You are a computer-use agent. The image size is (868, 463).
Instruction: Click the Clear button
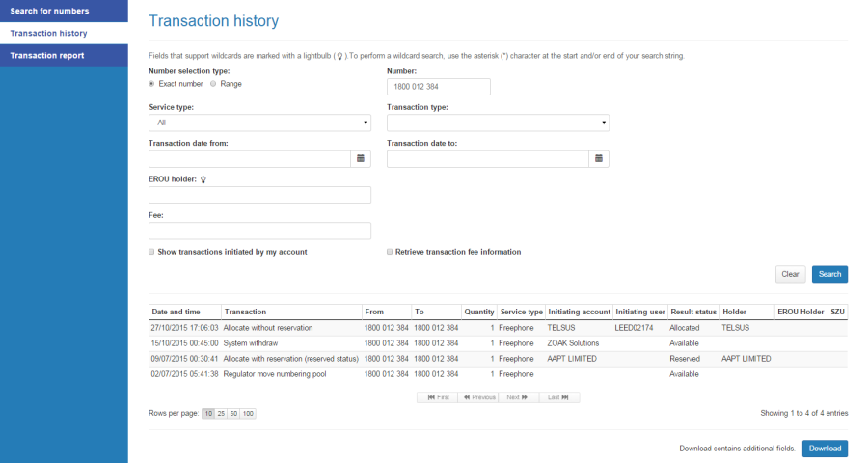point(790,274)
